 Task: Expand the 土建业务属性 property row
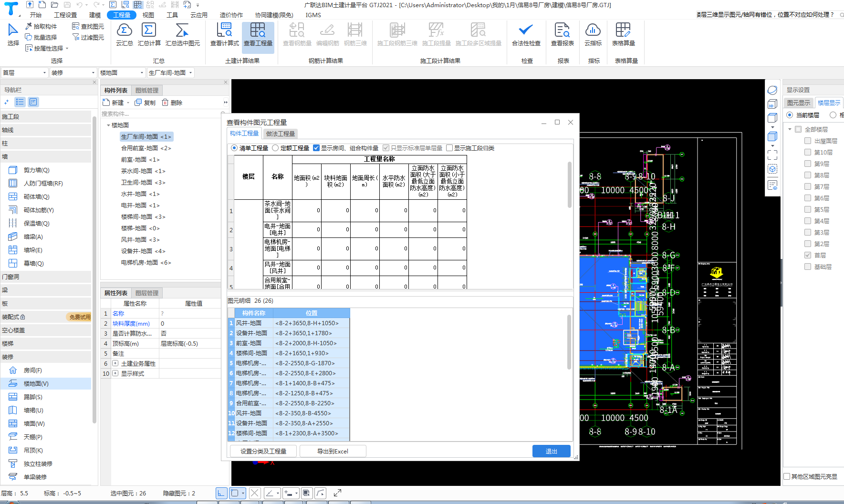(115, 363)
